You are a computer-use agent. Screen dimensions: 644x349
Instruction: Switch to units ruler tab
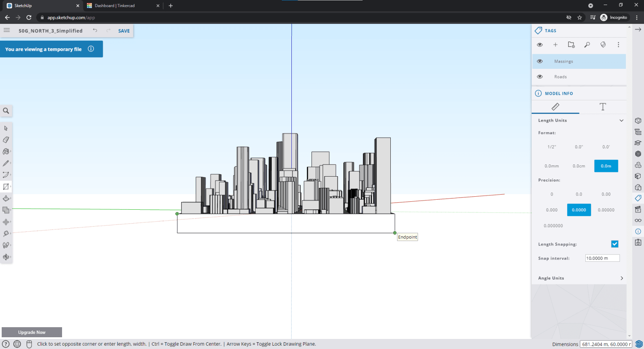[x=556, y=107]
